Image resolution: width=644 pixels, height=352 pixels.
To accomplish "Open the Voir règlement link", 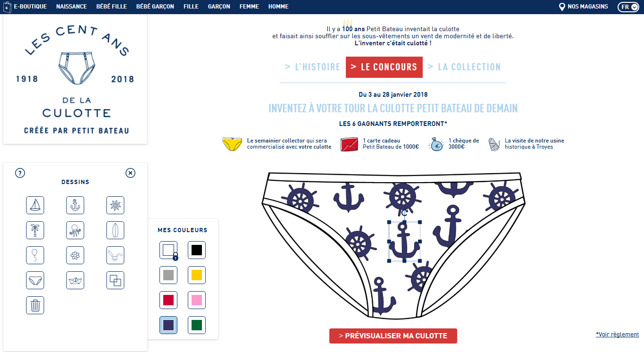I will tap(617, 335).
